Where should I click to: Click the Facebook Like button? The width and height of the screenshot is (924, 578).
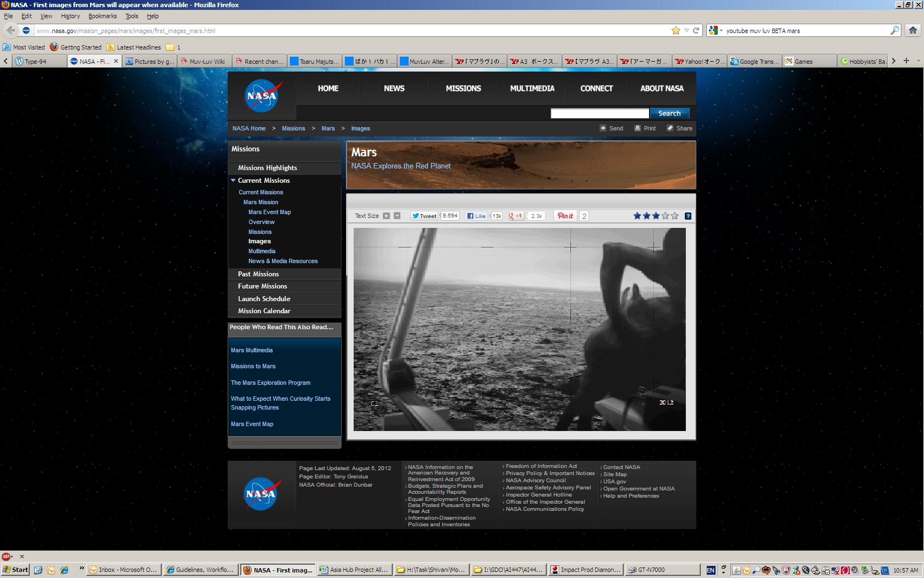tap(476, 216)
